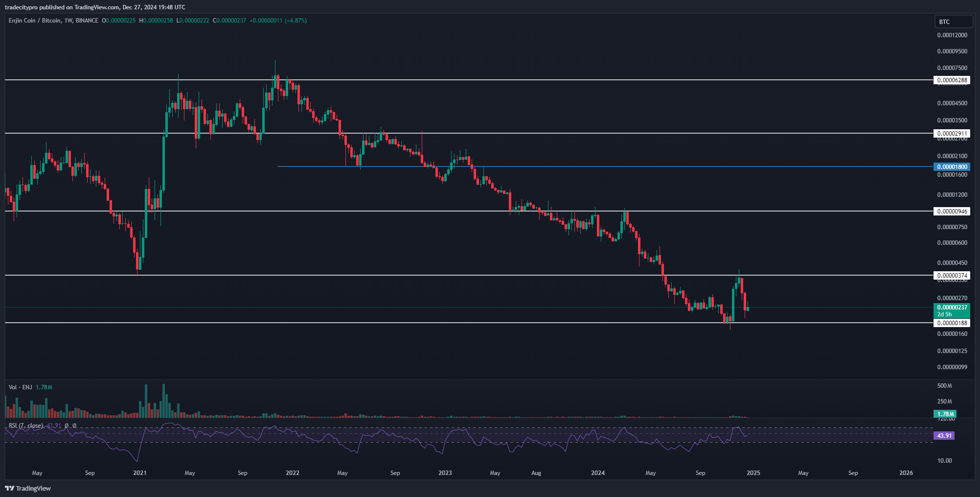Image resolution: width=980 pixels, height=497 pixels.
Task: Click the 0.00002911 level price label
Action: click(952, 134)
